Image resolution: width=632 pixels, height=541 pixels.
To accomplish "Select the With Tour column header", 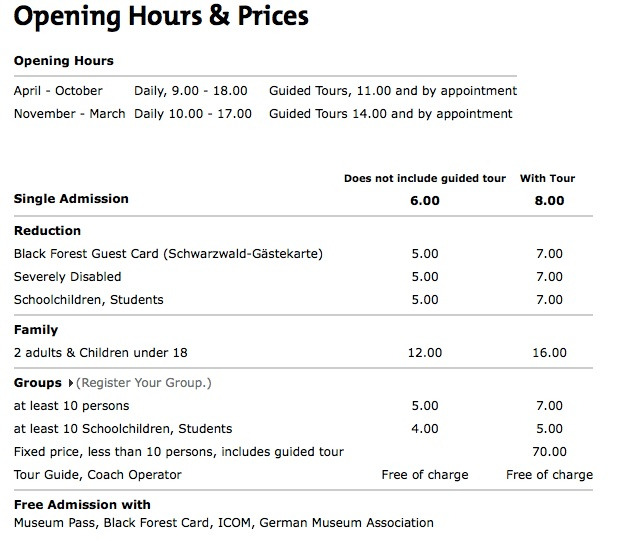I will click(x=547, y=178).
